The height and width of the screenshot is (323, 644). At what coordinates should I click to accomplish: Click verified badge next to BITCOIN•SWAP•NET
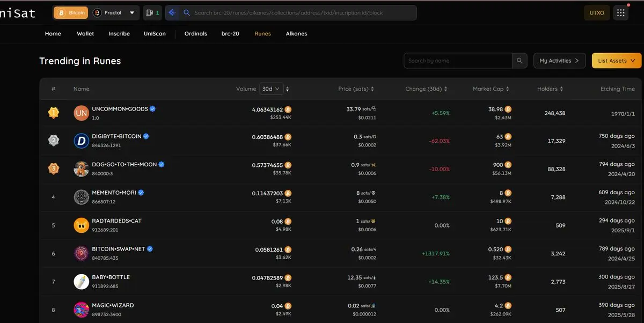[x=151, y=249]
